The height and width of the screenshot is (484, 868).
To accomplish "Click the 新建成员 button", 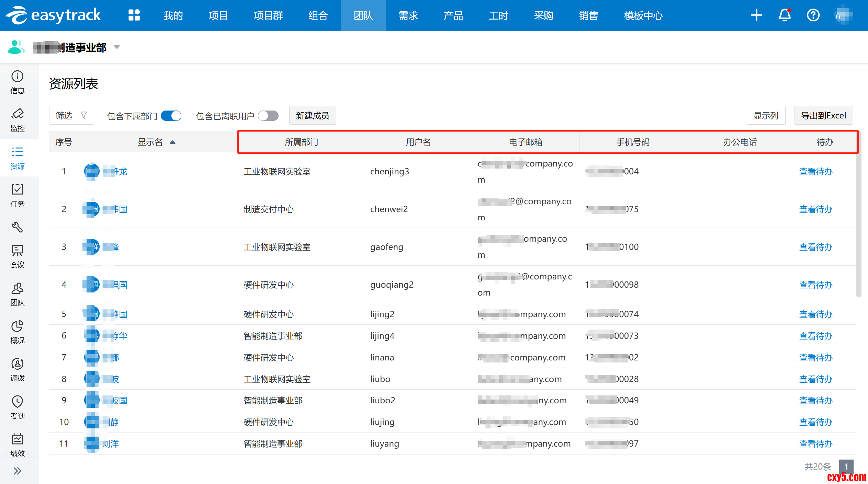I will click(x=312, y=116).
